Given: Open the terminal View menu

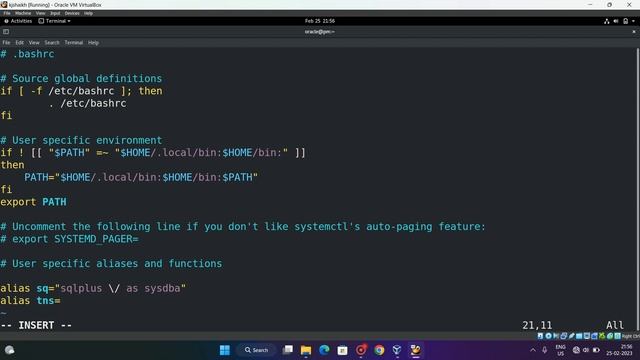Looking at the screenshot, I should (34, 42).
